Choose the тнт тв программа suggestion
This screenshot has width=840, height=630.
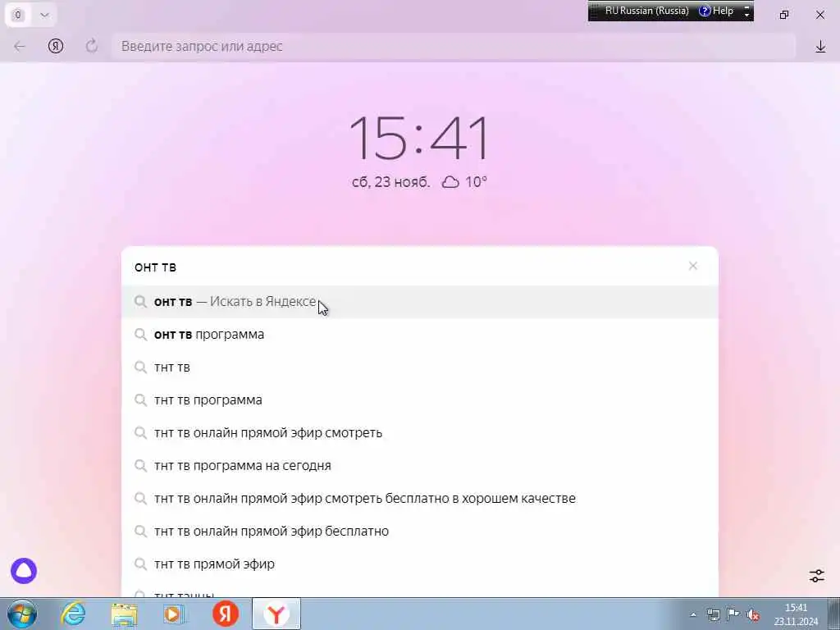point(420,400)
